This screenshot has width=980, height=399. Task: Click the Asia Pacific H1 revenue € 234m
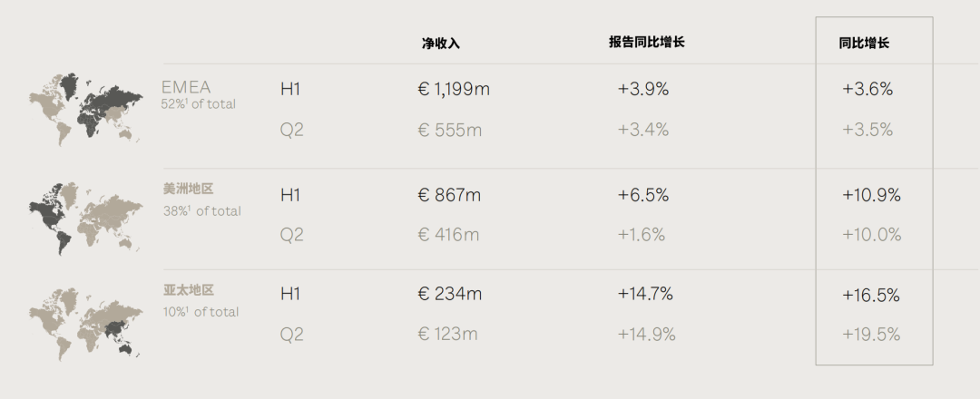tap(449, 294)
